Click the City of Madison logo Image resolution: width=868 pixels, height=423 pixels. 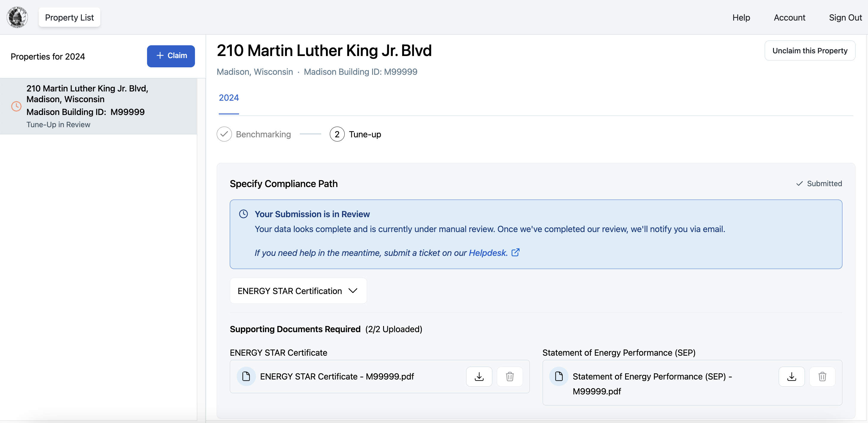[x=17, y=17]
